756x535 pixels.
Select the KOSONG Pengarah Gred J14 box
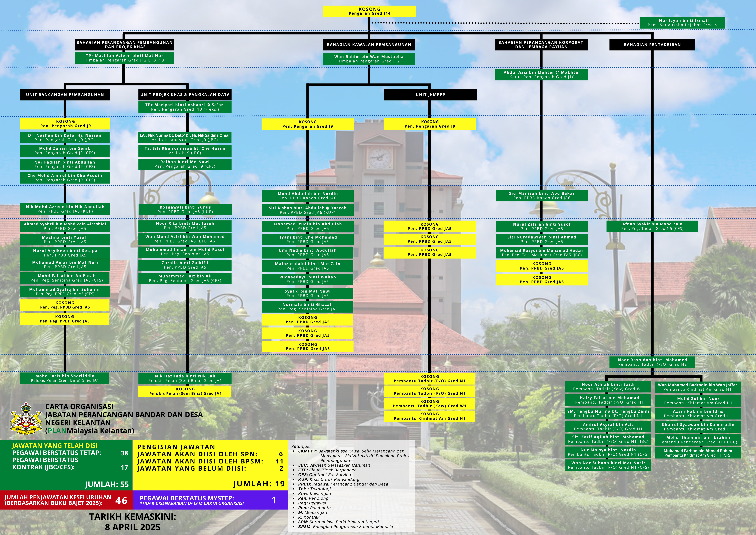369,11
